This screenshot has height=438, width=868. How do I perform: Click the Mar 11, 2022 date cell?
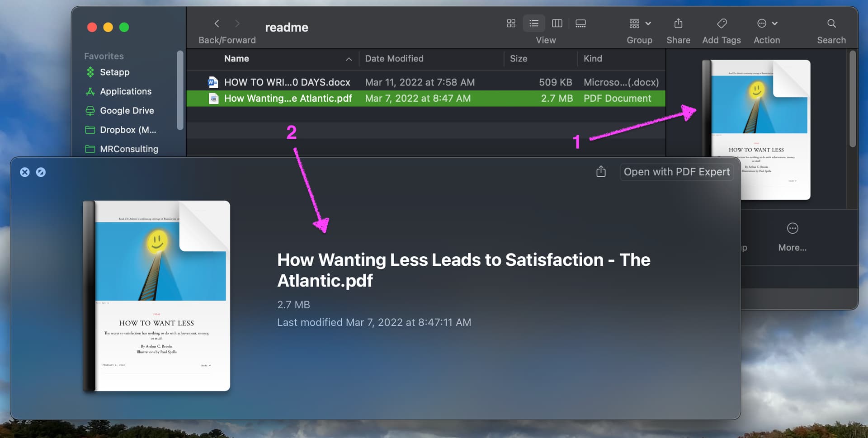pos(420,82)
